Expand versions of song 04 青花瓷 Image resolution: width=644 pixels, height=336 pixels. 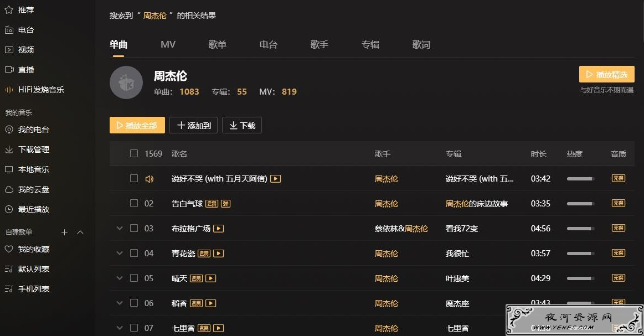(x=120, y=254)
